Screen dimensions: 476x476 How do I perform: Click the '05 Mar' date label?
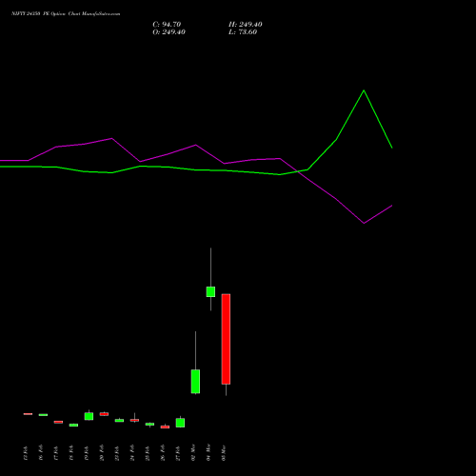tap(224, 452)
